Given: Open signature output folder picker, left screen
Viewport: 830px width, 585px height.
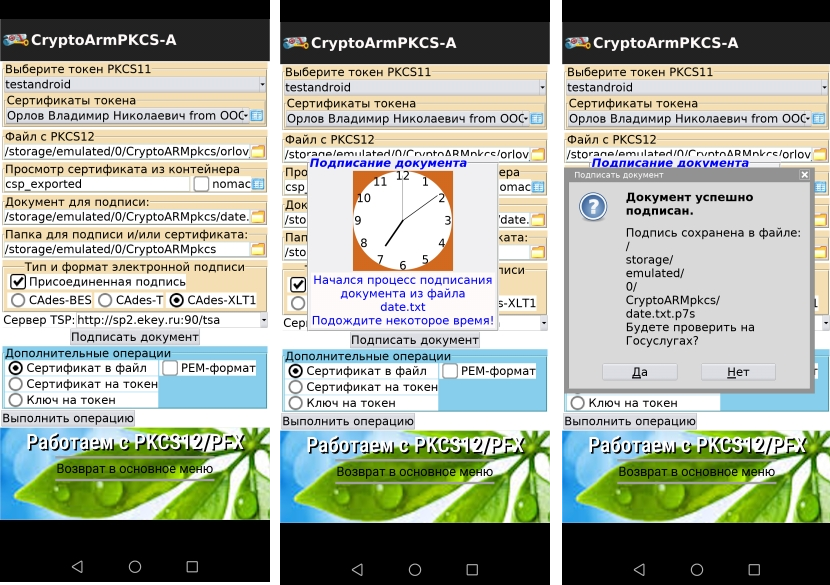Looking at the screenshot, I should click(258, 249).
